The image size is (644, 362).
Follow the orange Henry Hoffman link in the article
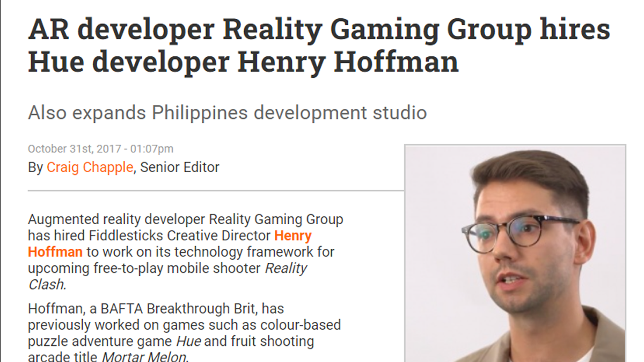pyautogui.click(x=170, y=243)
